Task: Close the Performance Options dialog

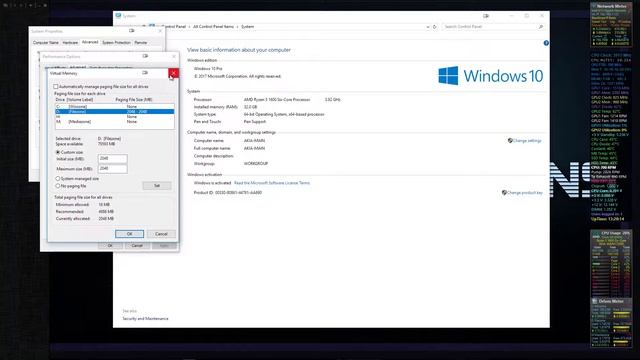Action: click(x=174, y=56)
